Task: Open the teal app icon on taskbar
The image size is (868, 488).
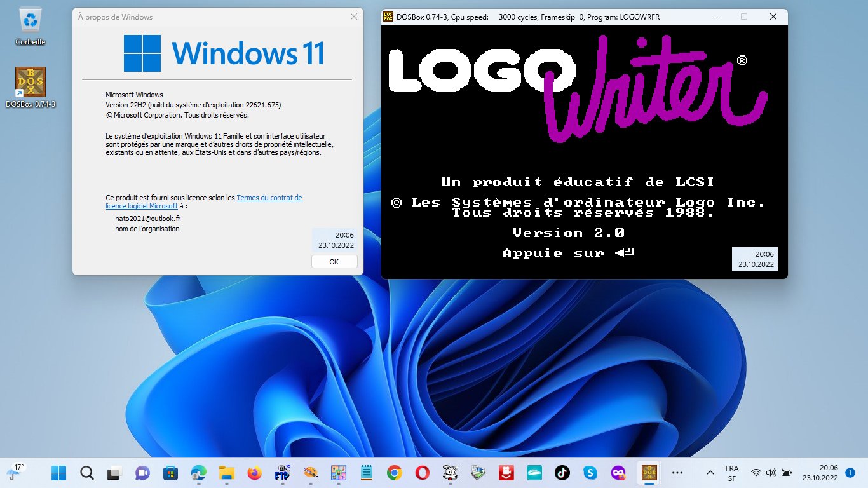Action: click(x=534, y=473)
